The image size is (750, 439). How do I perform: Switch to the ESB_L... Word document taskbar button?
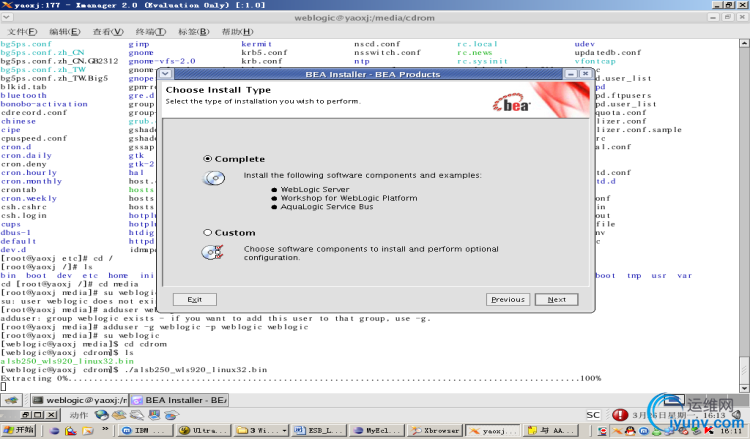coord(319,430)
